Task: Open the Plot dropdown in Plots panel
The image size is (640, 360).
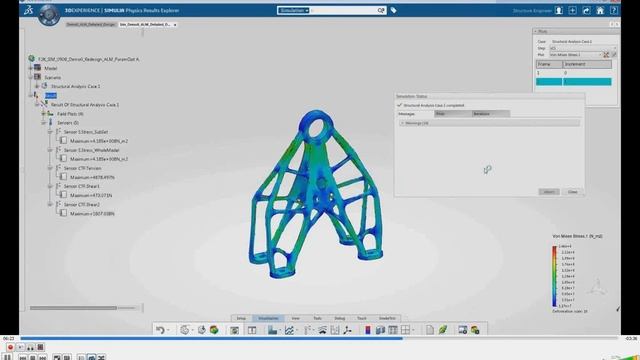Action: [x=575, y=55]
